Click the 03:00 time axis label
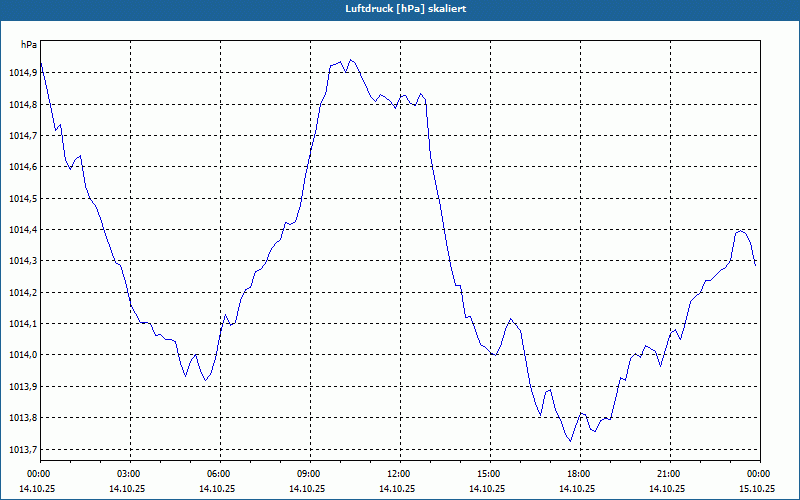Image resolution: width=800 pixels, height=500 pixels. coord(131,474)
